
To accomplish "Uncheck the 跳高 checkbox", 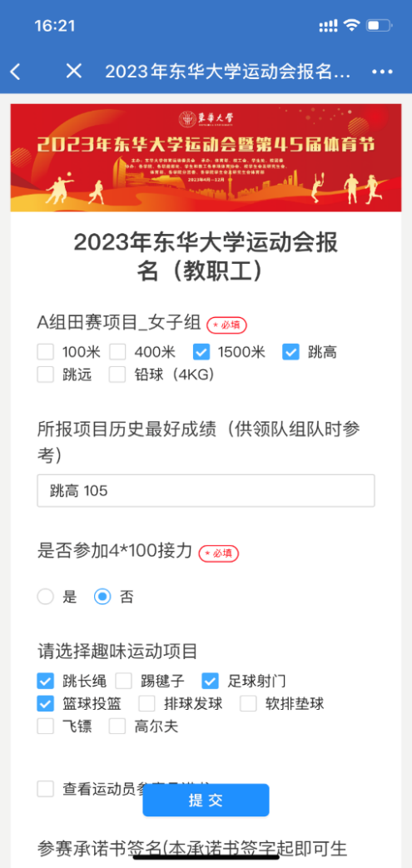I will 290,351.
